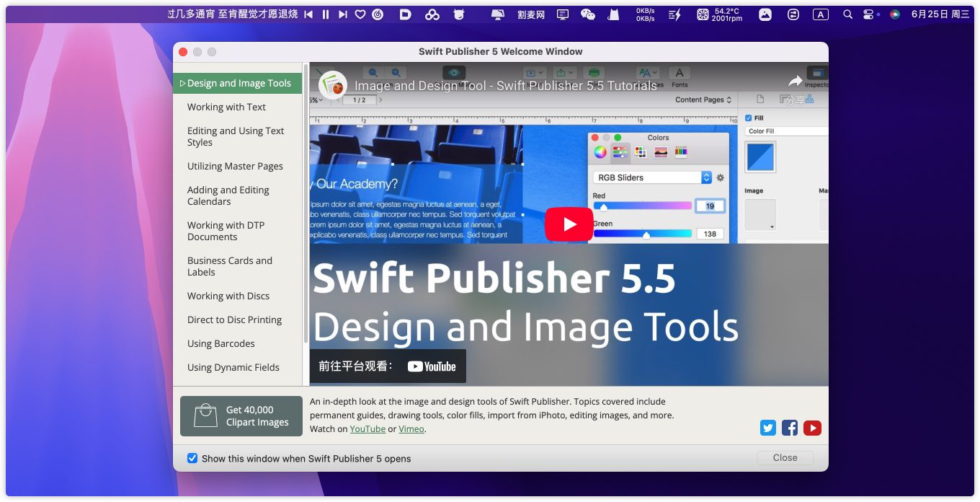Switch input method via the A icon

pos(821,14)
